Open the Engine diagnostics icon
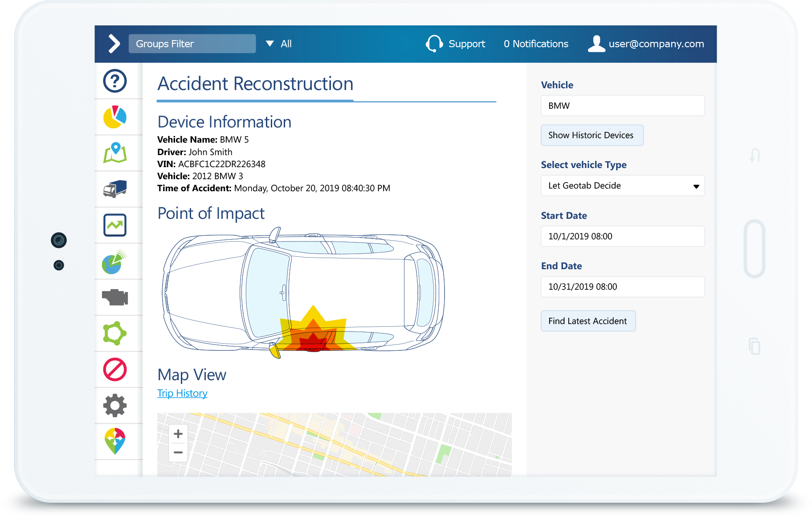Image resolution: width=812 pixels, height=517 pixels. 115,298
